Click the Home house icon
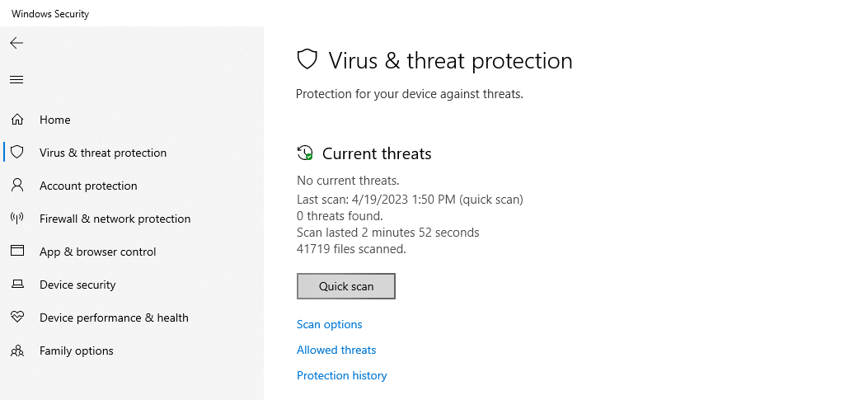This screenshot has width=868, height=400. (17, 119)
